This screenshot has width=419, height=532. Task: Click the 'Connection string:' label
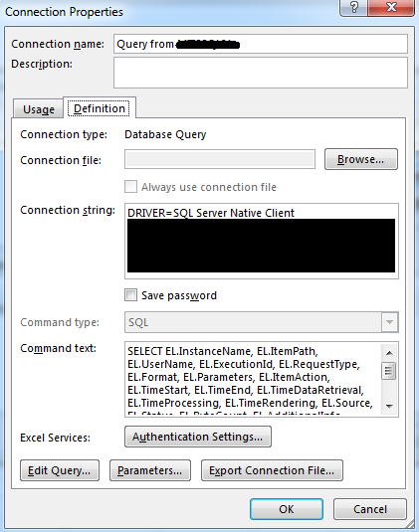click(68, 211)
